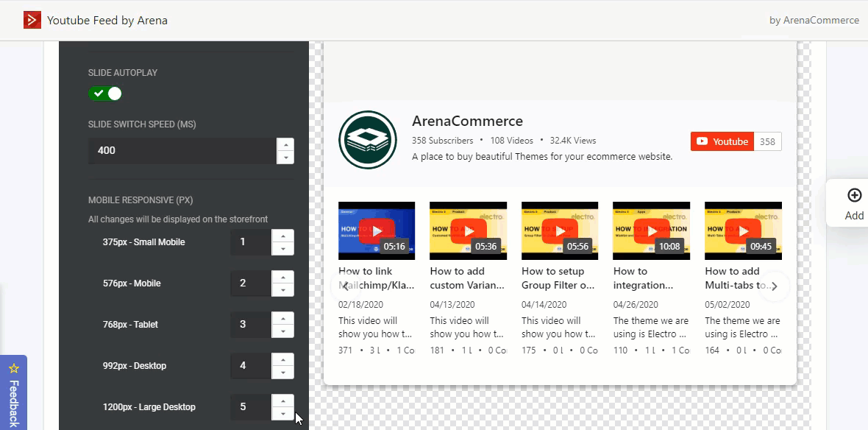
Task: Click the Youtube Feed by Arena logo icon
Action: [x=32, y=21]
